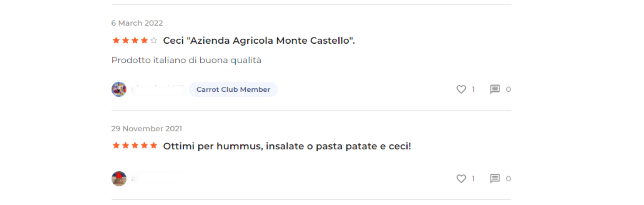Screen dimensions: 644x205
Task: Click the comment count on the hummus review
Action: point(508,179)
